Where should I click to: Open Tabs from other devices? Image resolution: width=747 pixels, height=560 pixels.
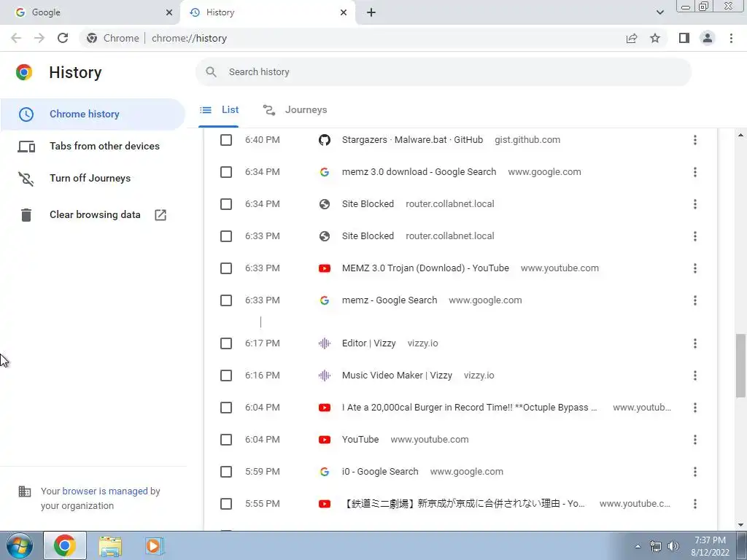pyautogui.click(x=93, y=146)
